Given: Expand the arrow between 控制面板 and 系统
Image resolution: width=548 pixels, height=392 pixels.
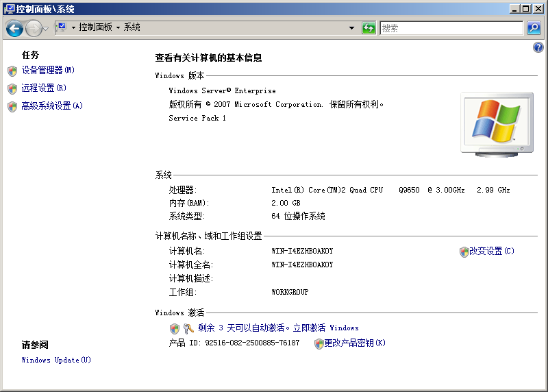Looking at the screenshot, I should (x=118, y=27).
